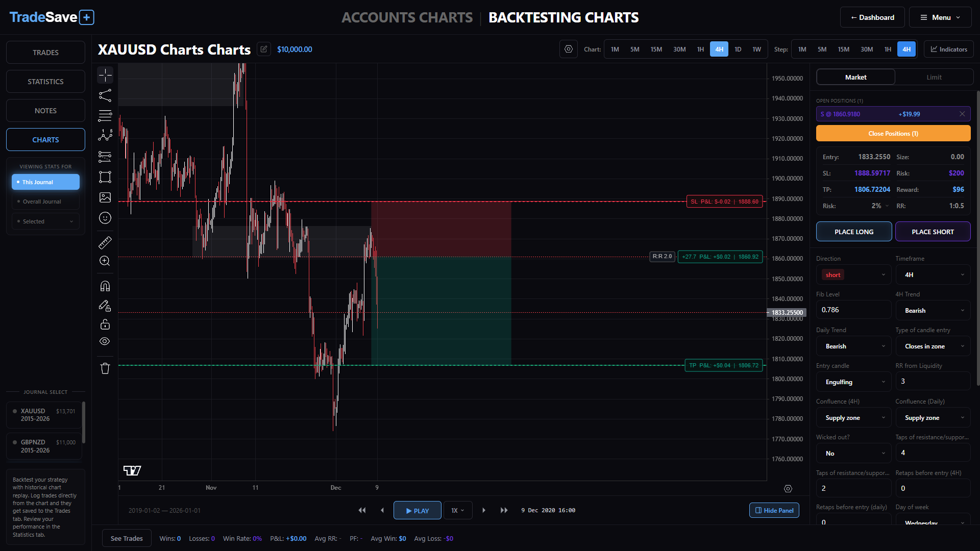Click the orange Close Positions button

[893, 134]
